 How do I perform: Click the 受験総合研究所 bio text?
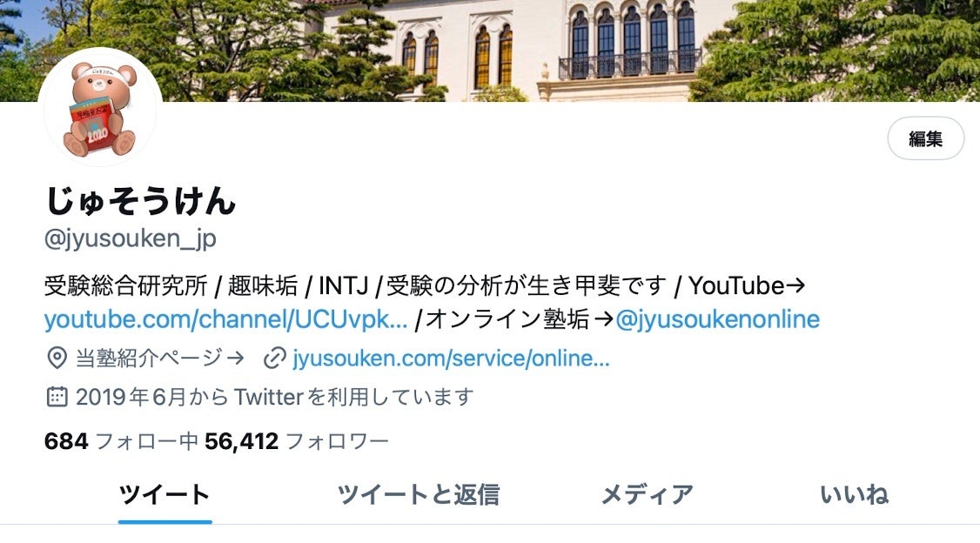click(x=125, y=285)
